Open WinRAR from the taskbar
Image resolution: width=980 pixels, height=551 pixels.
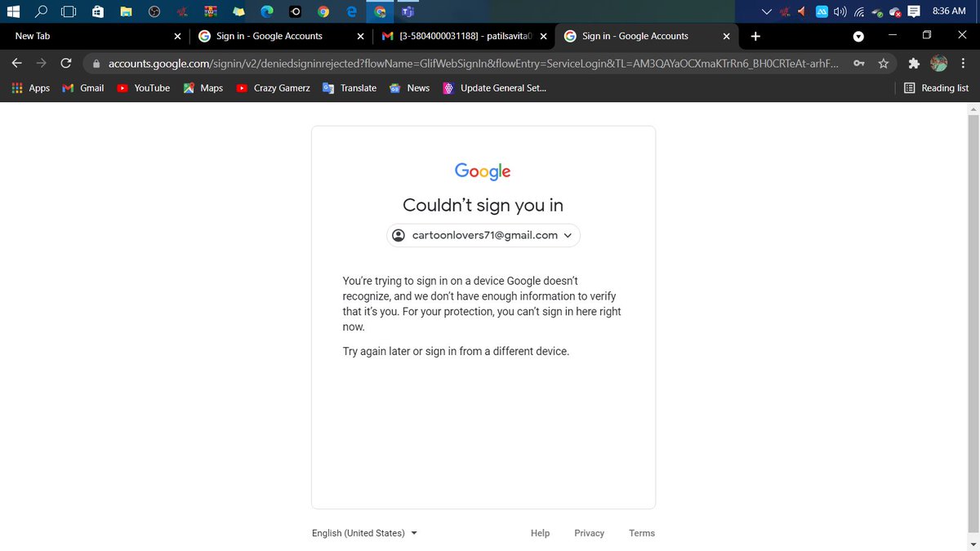211,11
